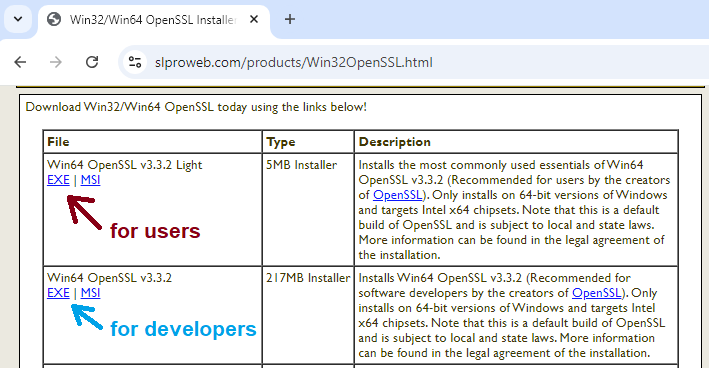The image size is (709, 368).
Task: Download full Win64 OpenSSL v3.3.2 EXE
Action: 58,293
